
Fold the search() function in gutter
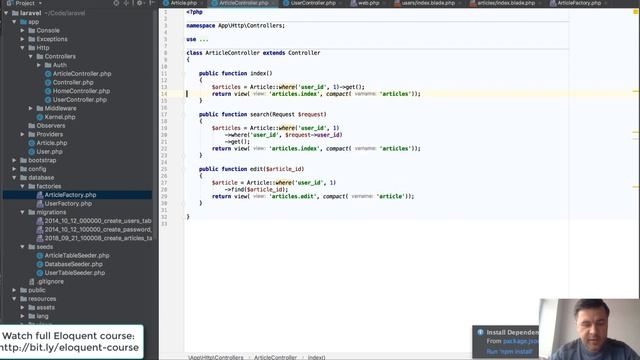tap(183, 114)
